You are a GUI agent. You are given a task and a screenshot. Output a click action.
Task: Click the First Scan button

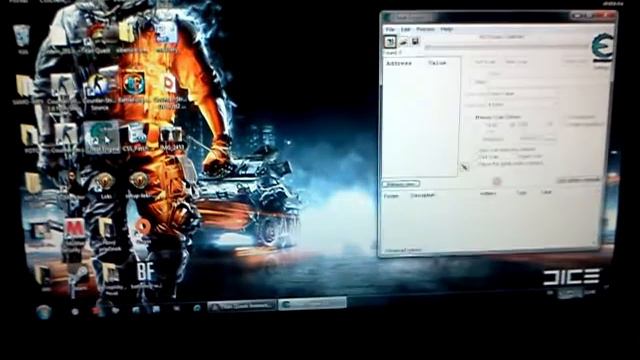click(485, 62)
